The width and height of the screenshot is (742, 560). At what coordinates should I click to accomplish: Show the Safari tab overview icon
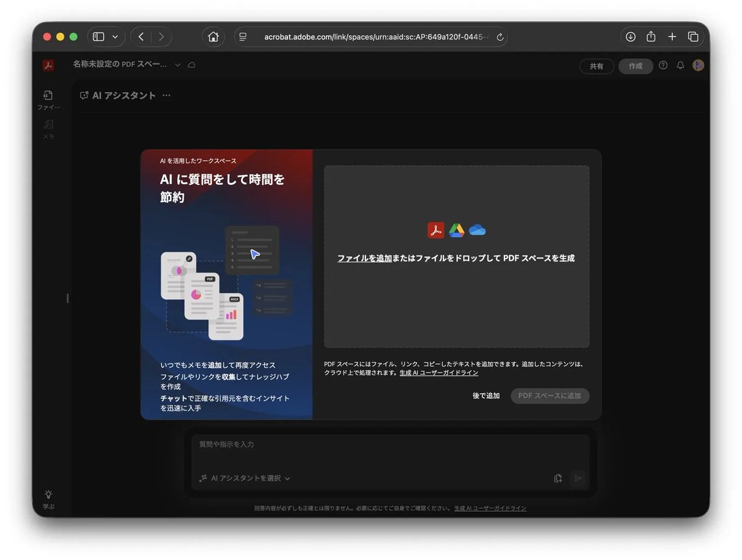point(693,36)
